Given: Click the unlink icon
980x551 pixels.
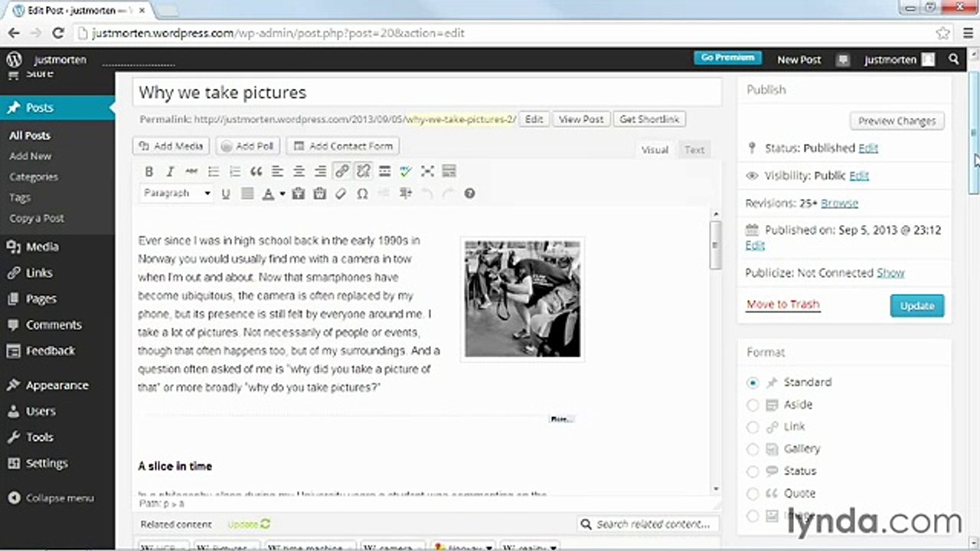Looking at the screenshot, I should coord(364,171).
